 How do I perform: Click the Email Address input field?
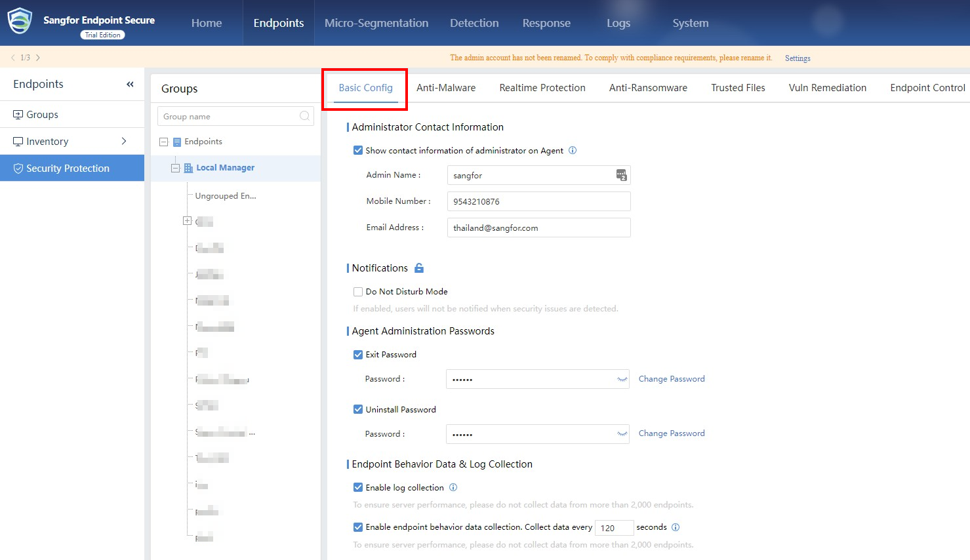point(538,228)
